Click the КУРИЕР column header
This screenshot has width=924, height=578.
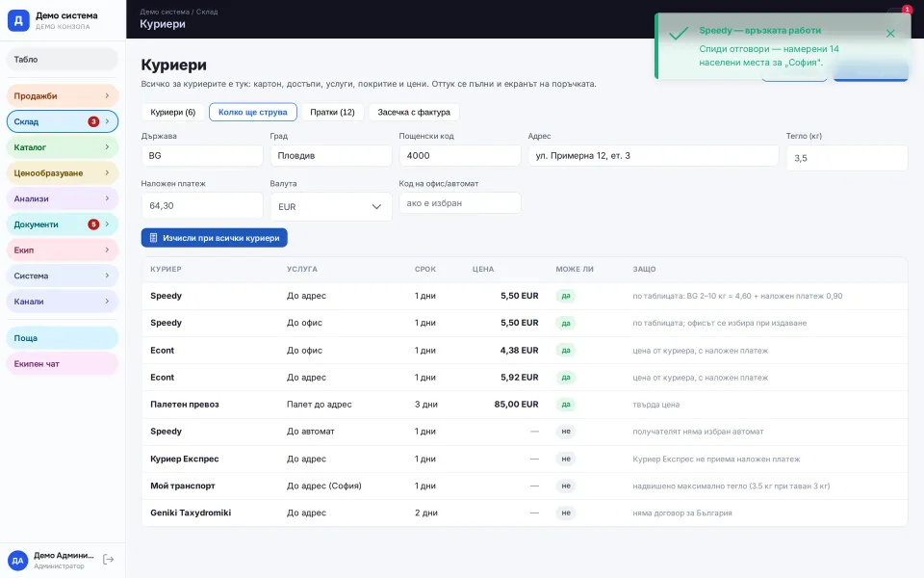(x=166, y=269)
